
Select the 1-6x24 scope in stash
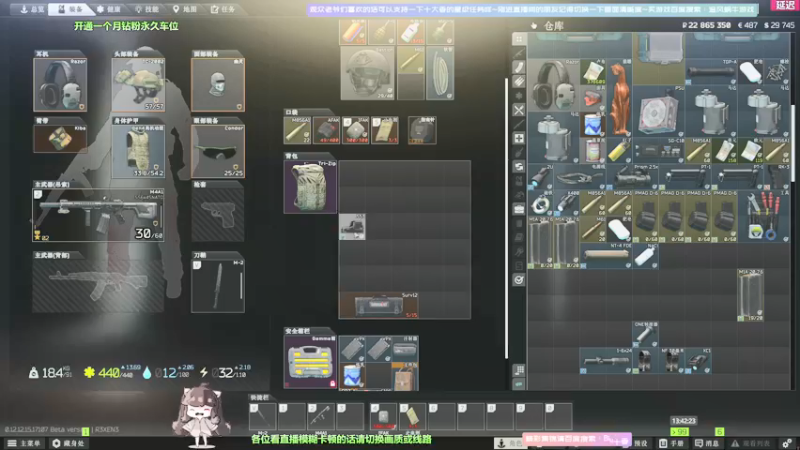pyautogui.click(x=606, y=361)
